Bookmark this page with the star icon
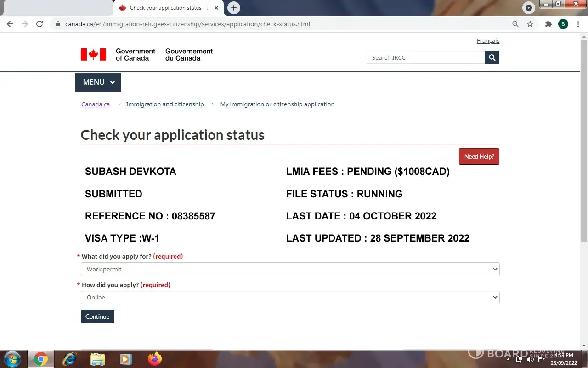 (x=530, y=24)
